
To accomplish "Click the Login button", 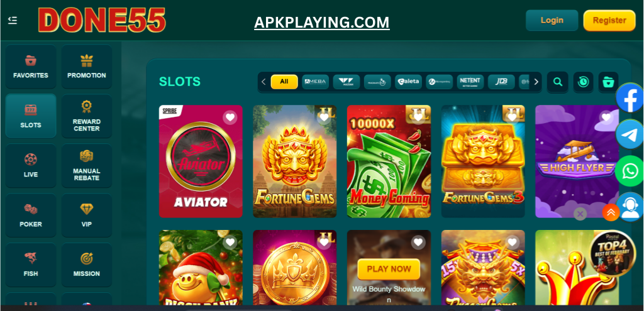I will pos(552,21).
